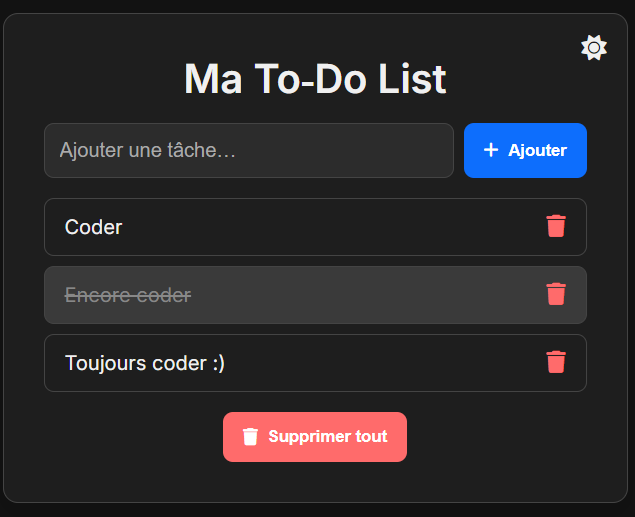Screen dimensions: 635x517
Task: Click empty middle area of highlighted "Encore coder" row
Action: tap(360, 295)
